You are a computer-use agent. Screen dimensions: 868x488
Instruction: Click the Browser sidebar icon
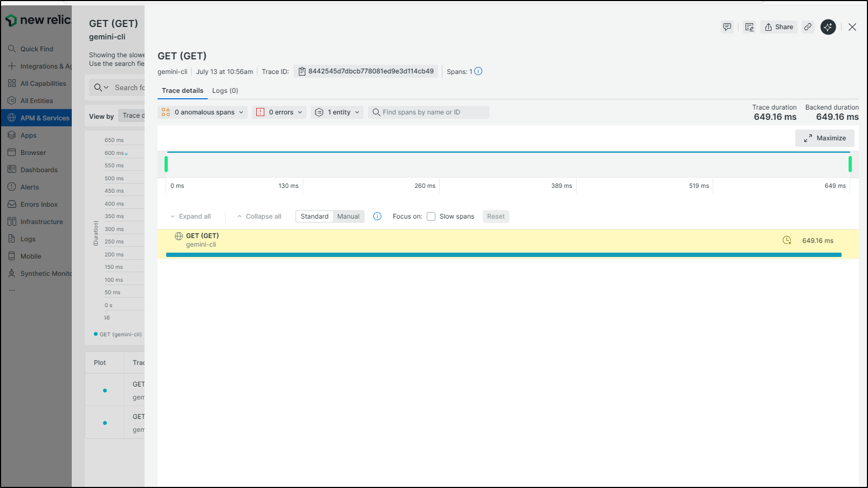click(x=12, y=153)
